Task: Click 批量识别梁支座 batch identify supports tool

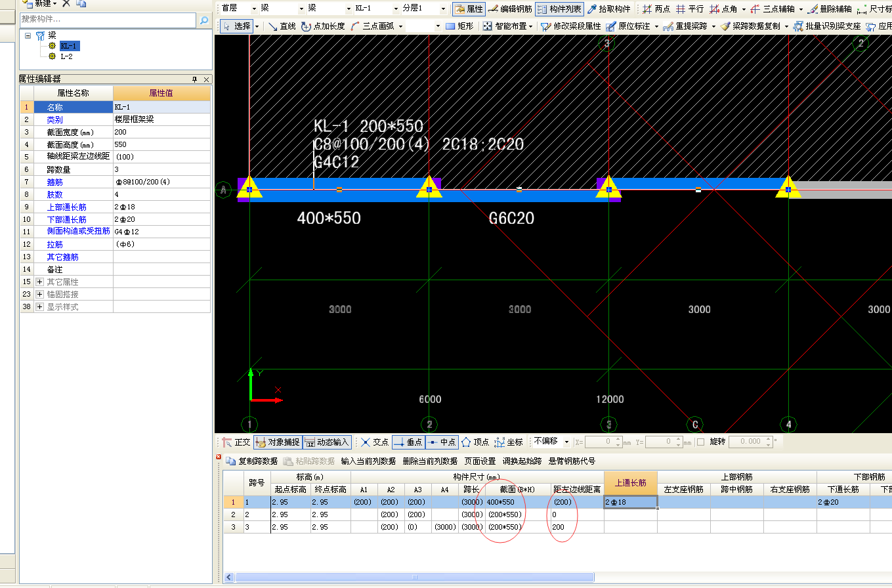Action: 827,26
